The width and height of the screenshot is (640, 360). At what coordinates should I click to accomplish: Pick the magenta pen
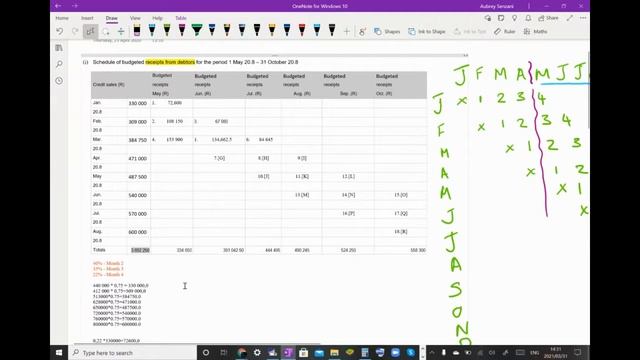(x=182, y=30)
